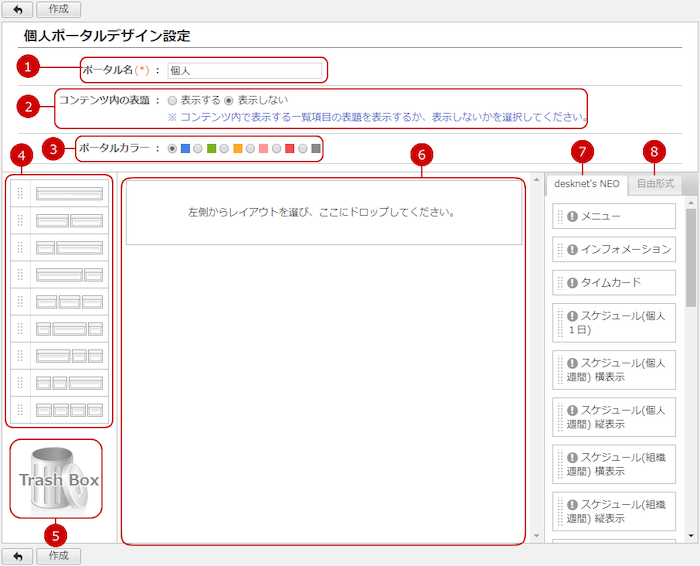
Task: Switch to the desknet's NEO tab
Action: 587,184
